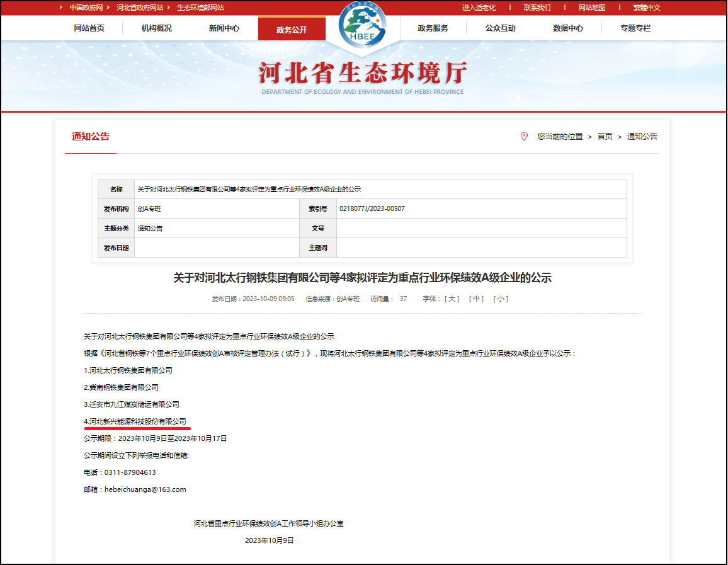Open the 专题专栏 menu item

click(x=635, y=28)
